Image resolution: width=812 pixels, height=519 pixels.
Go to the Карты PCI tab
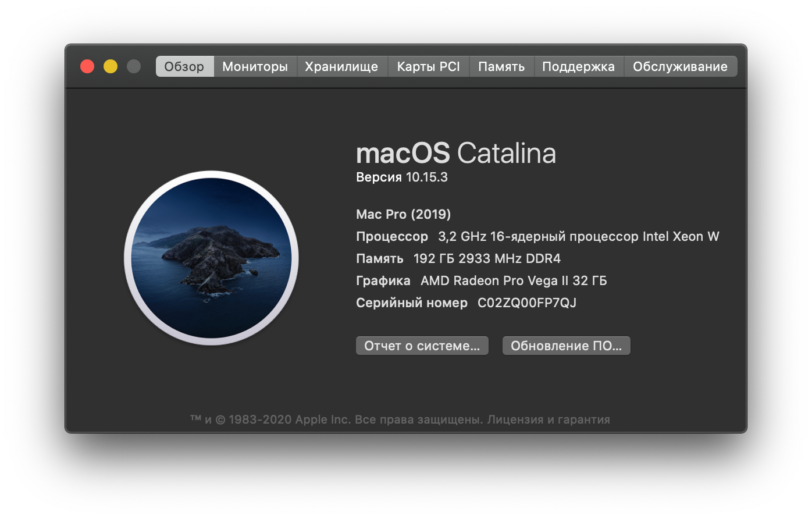tap(428, 66)
